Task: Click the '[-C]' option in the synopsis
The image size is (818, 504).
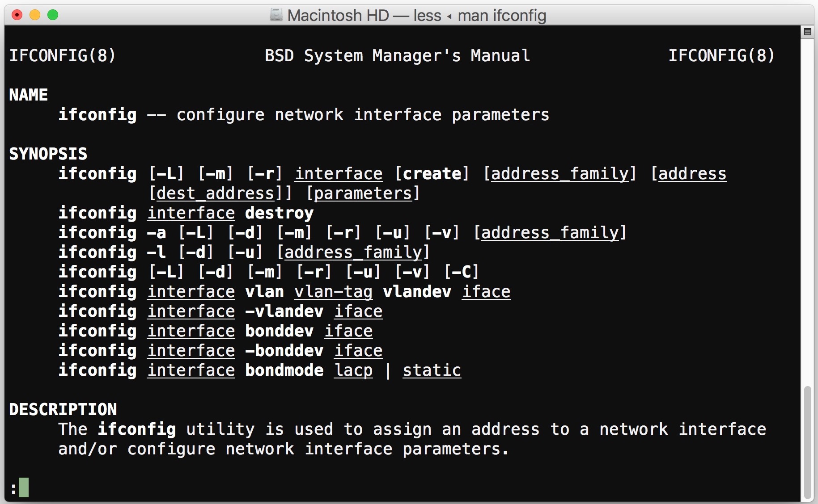Action: [462, 272]
